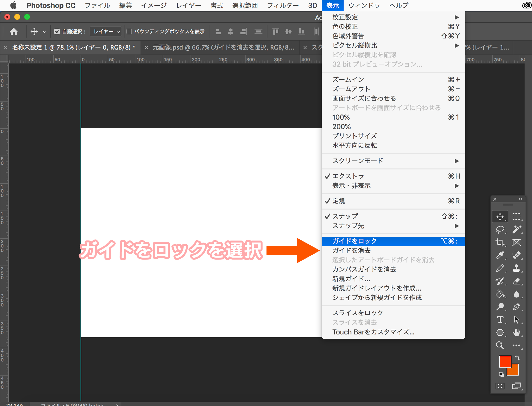532x406 pixels.
Task: Expand the スナップ先 submenu
Action: pyautogui.click(x=393, y=226)
